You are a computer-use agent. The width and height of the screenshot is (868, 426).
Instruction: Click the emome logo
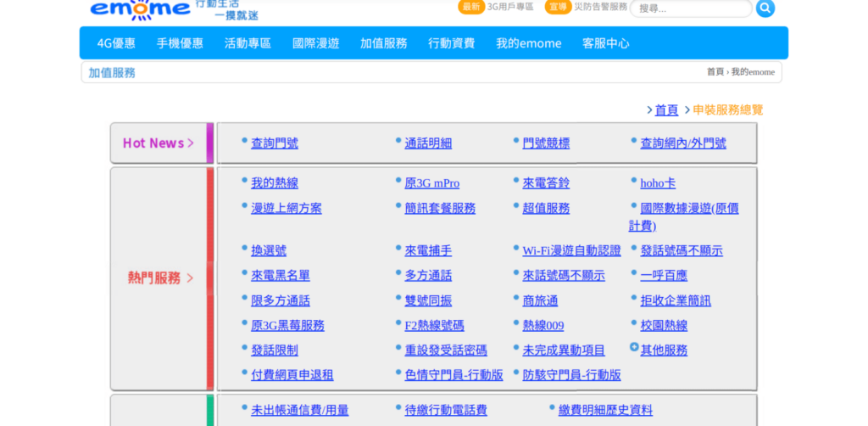[x=140, y=8]
